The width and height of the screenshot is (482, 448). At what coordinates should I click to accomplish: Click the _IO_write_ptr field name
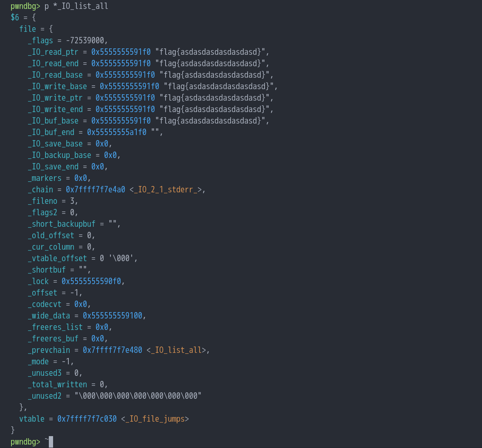pos(55,98)
